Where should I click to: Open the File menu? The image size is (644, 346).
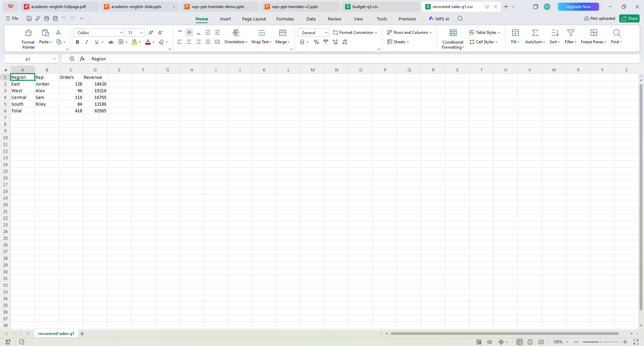click(x=12, y=18)
